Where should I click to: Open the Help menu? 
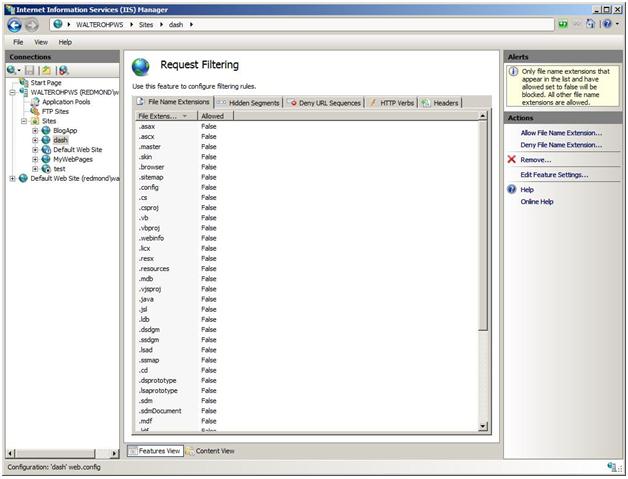(65, 42)
